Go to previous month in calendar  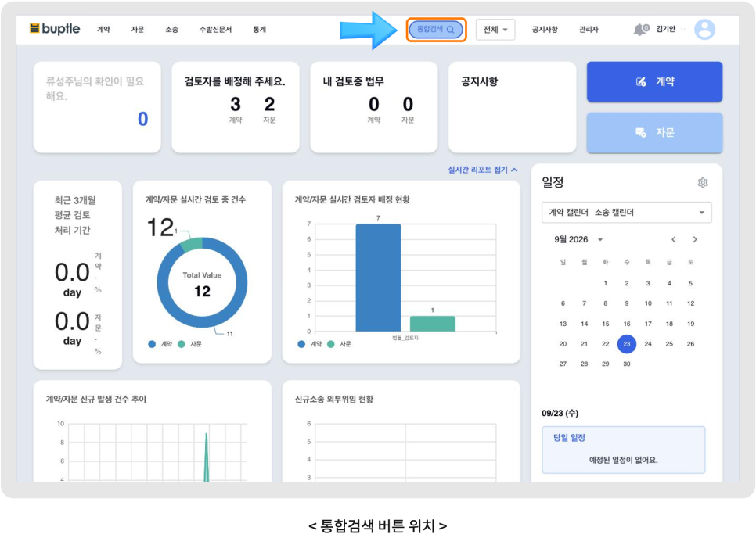674,239
